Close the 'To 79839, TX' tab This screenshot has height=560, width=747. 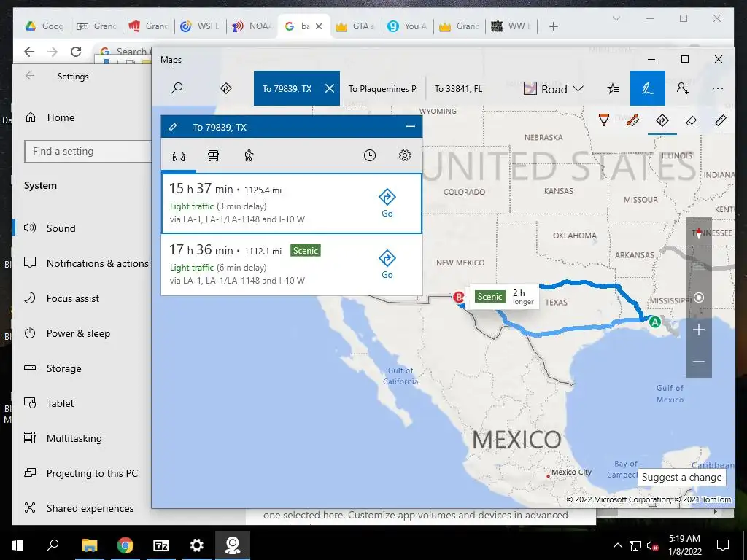coord(329,88)
